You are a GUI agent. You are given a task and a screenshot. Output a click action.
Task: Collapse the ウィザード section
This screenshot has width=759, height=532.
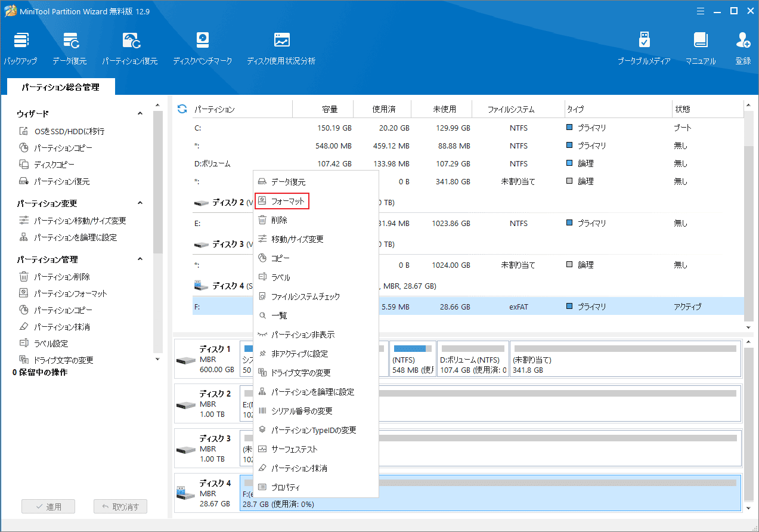coord(140,113)
